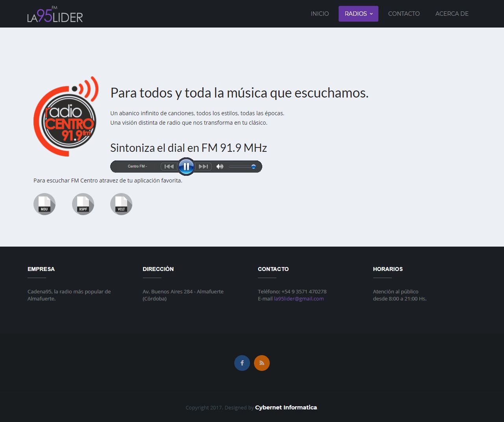This screenshot has width=504, height=422.
Task: Pause the Centro FM stream
Action: 186,166
